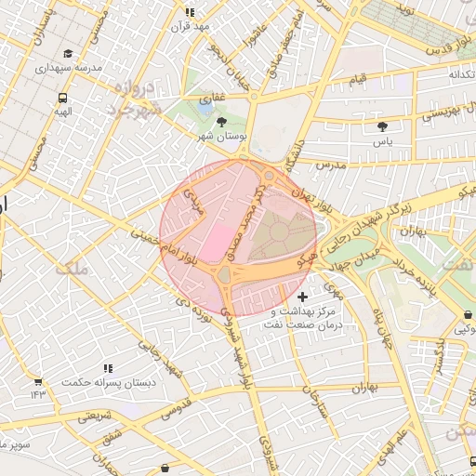Select the بلوار امام خمینی street label
This screenshot has width=476, height=476.
tap(165, 247)
